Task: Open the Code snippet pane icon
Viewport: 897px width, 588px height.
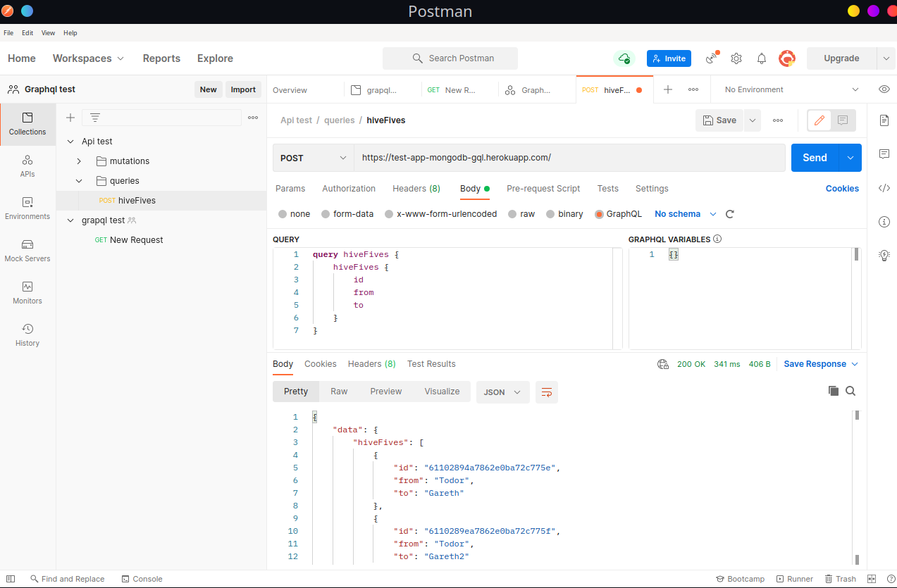Action: click(884, 188)
